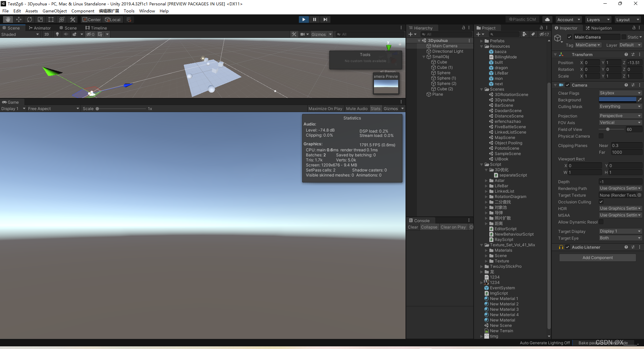Select New Material 2 asset
Screen dimensions: 644x349
click(x=504, y=304)
